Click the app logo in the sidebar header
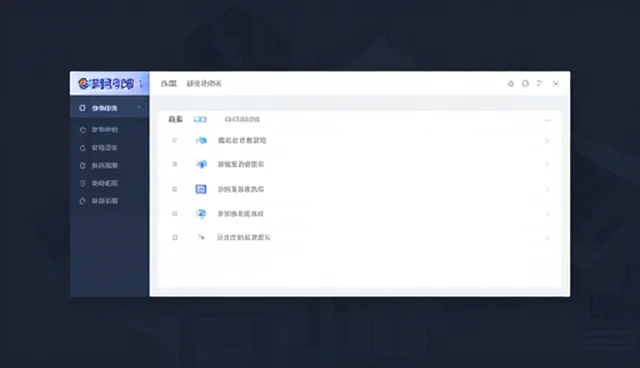640x368 pixels. (x=106, y=84)
